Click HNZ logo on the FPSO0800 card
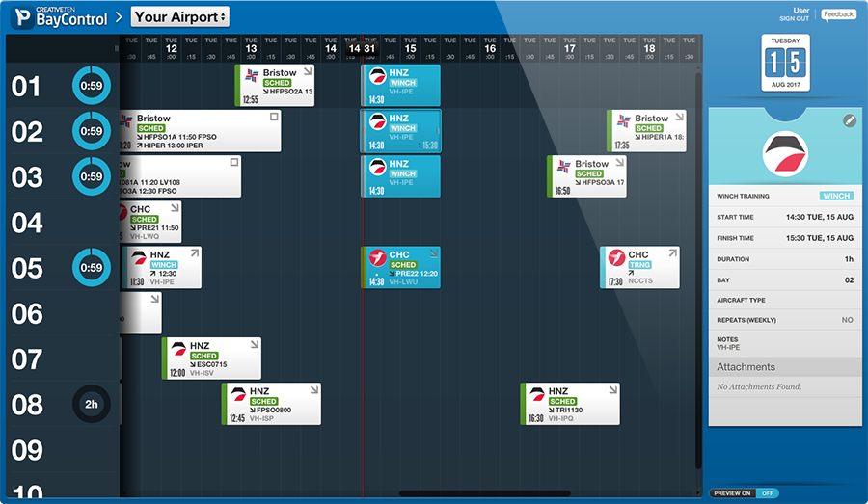 238,394
